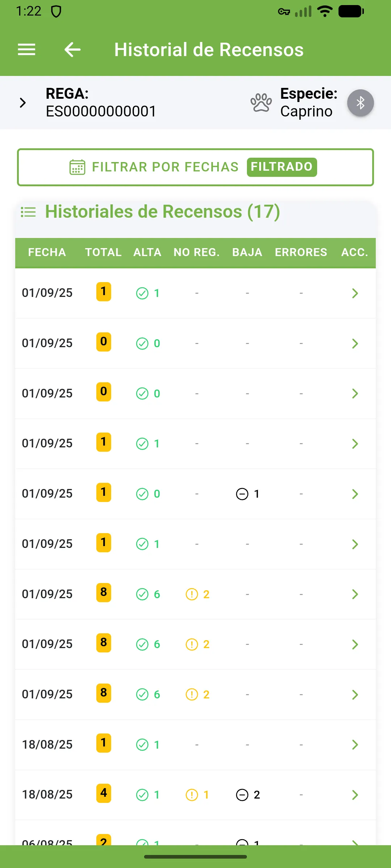
Task: Open the Filtrar por Fechas filter
Action: [x=165, y=167]
